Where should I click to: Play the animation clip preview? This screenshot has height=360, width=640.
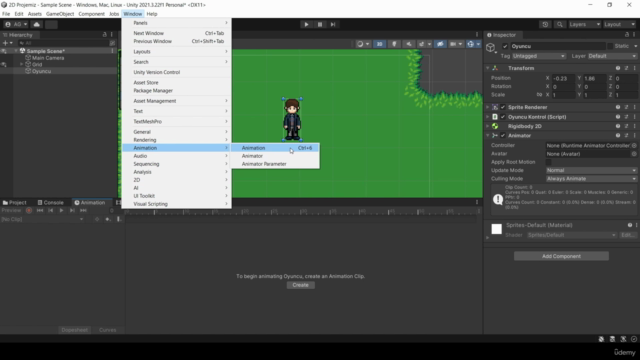[x=61, y=211]
